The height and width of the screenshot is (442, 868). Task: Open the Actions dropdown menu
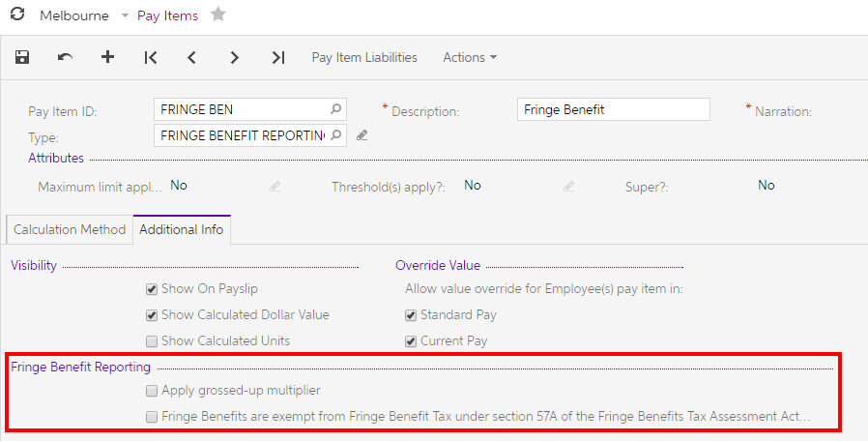[x=469, y=58]
